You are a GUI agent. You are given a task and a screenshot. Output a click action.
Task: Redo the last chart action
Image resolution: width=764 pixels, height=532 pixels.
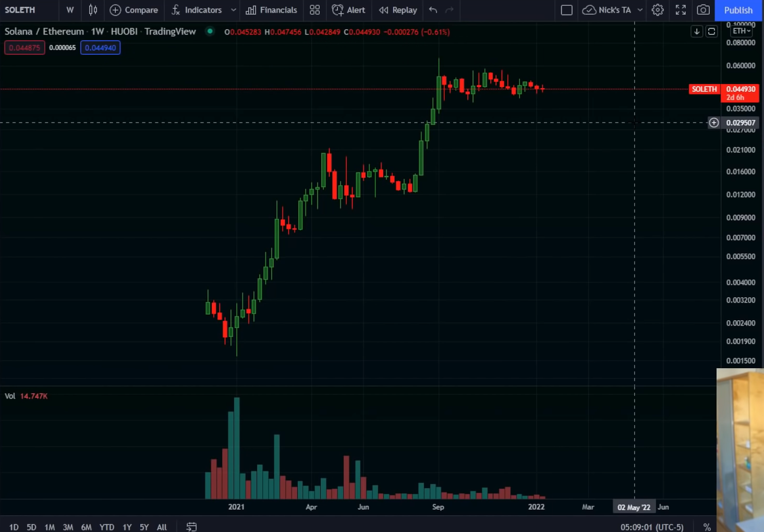pyautogui.click(x=450, y=10)
